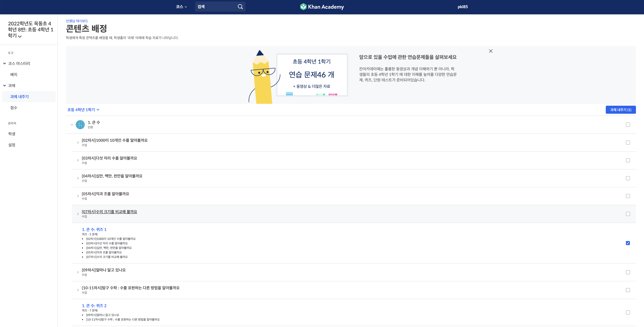Image resolution: width=644 pixels, height=327 pixels.
Task: Expand the 02차시 lesson row chevron
Action: [78, 142]
